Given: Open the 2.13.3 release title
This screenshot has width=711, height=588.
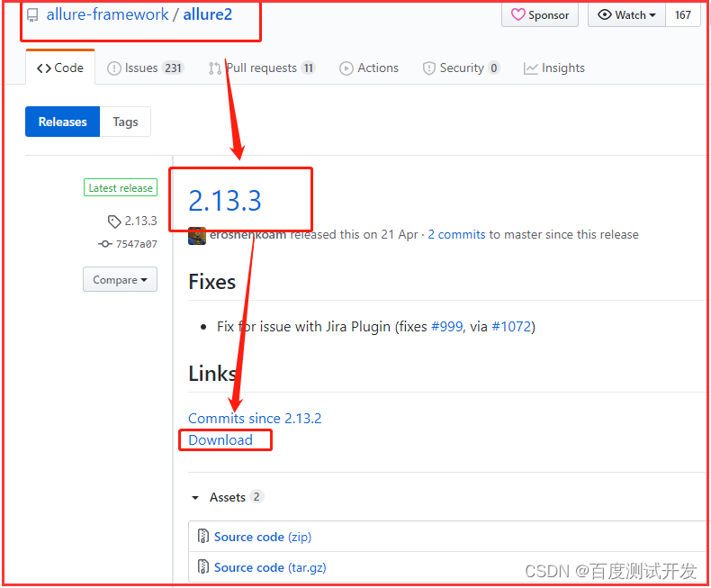Looking at the screenshot, I should tap(225, 201).
